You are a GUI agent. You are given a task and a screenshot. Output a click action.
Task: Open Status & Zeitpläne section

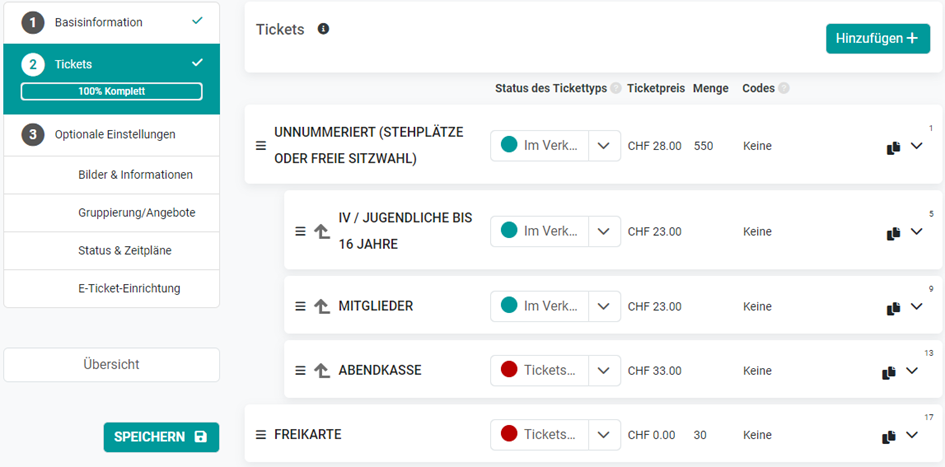click(x=125, y=251)
